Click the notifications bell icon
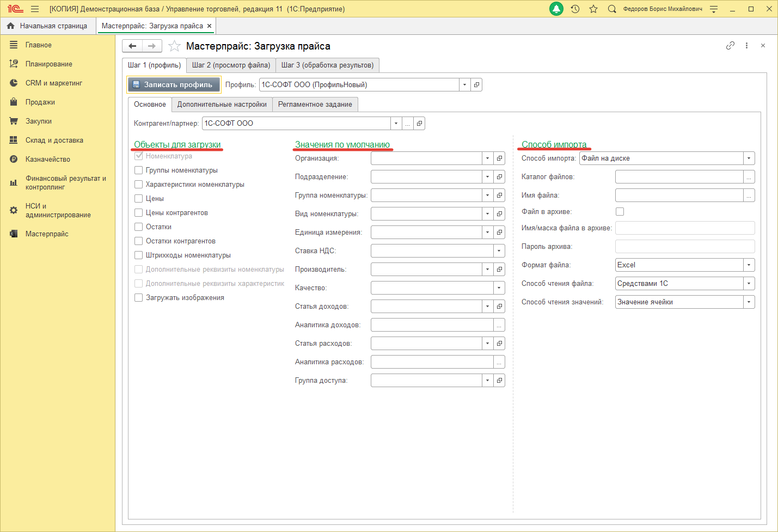The height and width of the screenshot is (532, 778). 556,9
